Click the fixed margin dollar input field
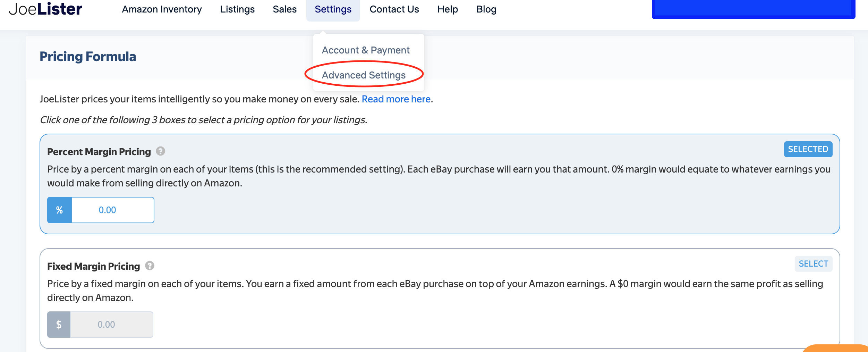The height and width of the screenshot is (352, 868). coord(111,325)
